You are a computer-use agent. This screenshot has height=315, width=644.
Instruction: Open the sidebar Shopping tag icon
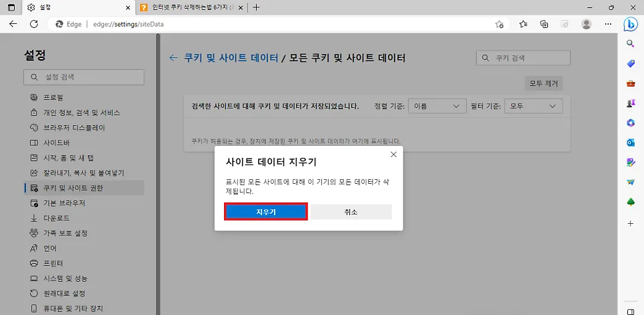(631, 63)
